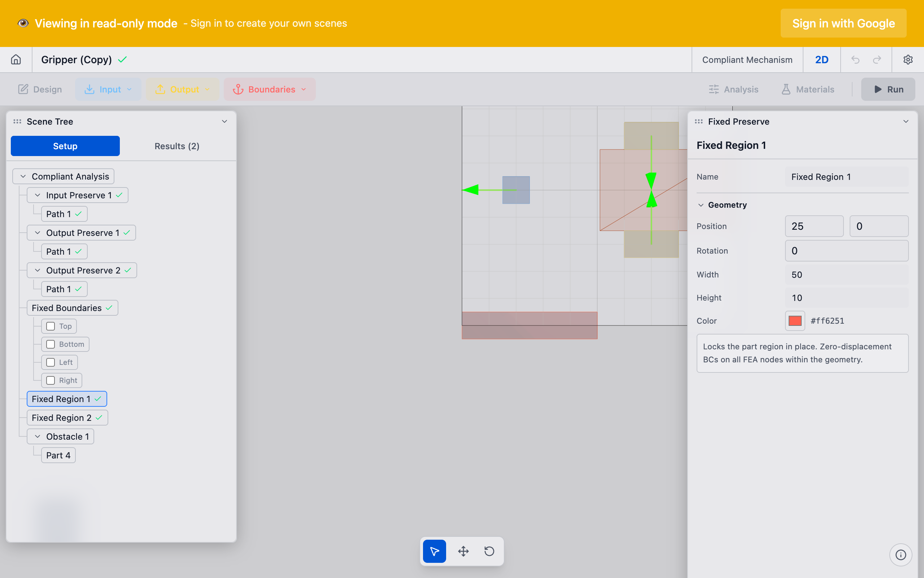The height and width of the screenshot is (578, 924).
Task: Click the blue input region square on canvas
Action: click(x=516, y=190)
